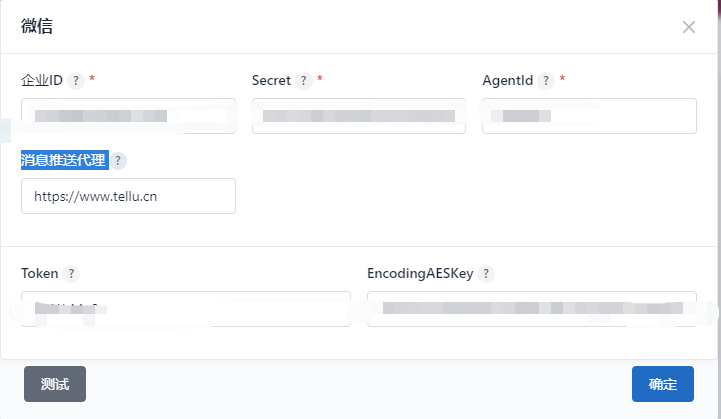Screen dimensions: 721x419
Task: Open the EncodingAESKey help icon
Action: (x=486, y=274)
